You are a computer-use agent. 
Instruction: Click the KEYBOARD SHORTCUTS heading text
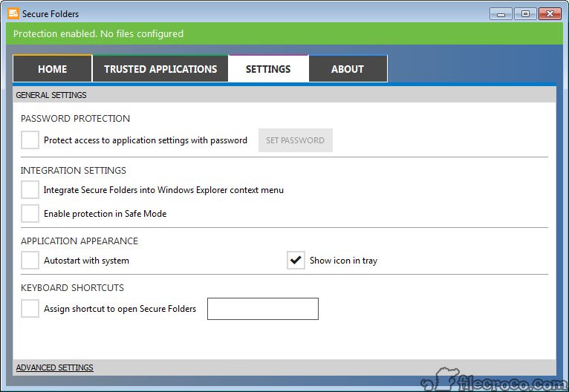tap(72, 288)
